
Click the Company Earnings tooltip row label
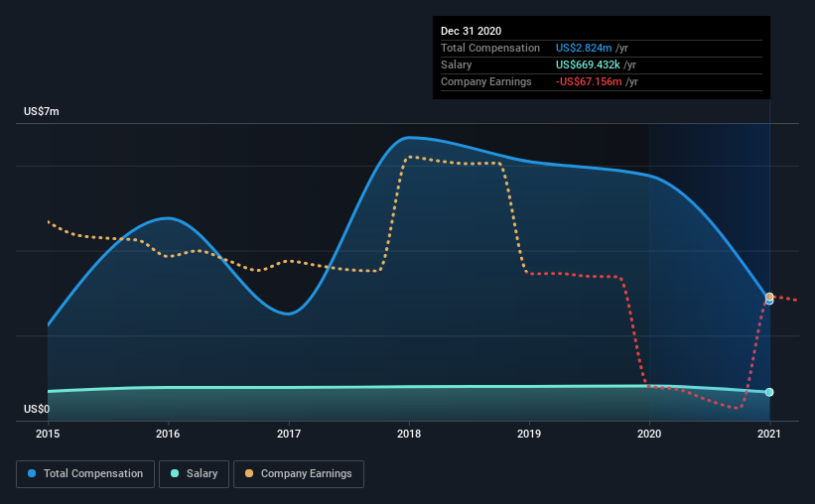point(486,82)
